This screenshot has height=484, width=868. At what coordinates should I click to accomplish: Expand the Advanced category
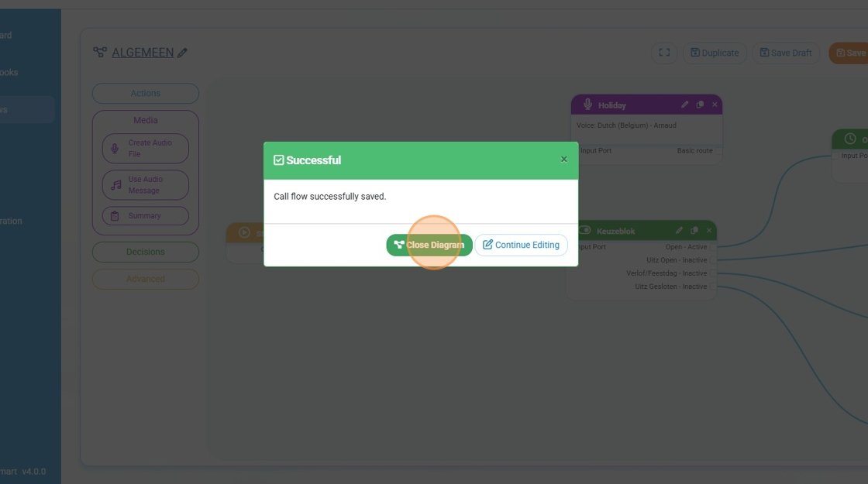coord(146,279)
